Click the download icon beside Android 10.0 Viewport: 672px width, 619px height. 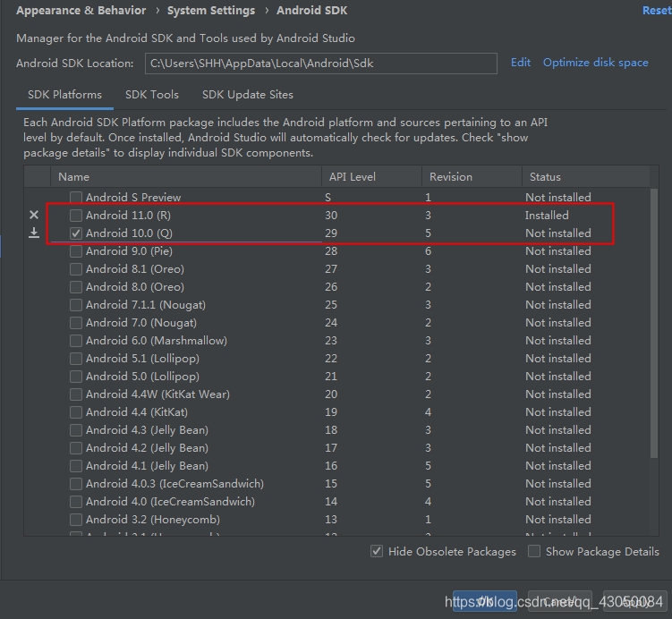pos(34,233)
